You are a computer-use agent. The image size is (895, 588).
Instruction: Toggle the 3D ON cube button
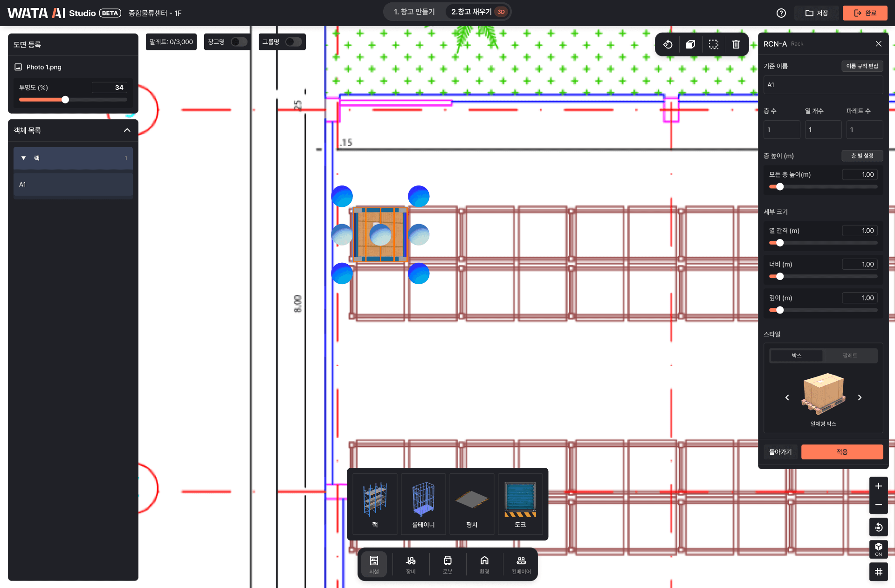[878, 549]
